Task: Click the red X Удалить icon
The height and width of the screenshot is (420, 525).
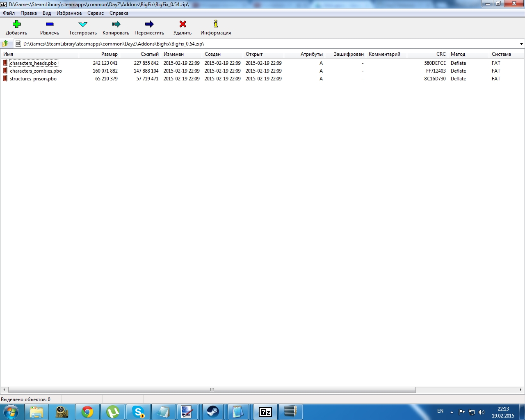Action: coord(183,24)
